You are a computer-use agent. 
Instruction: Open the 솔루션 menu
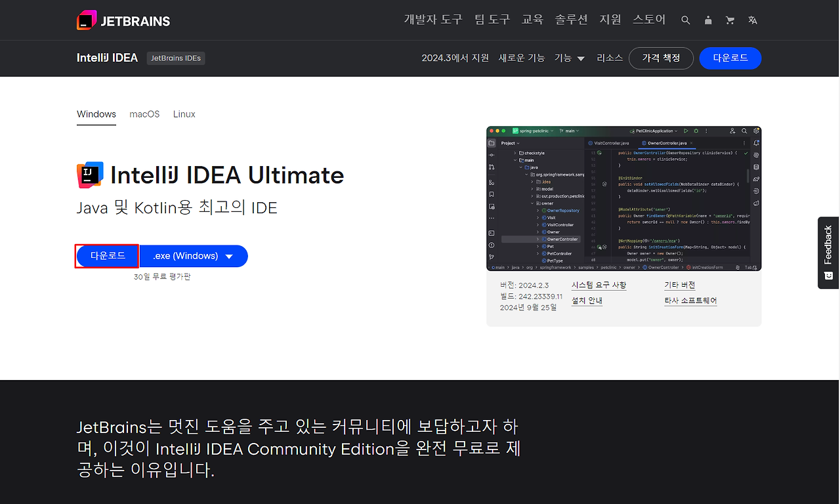pyautogui.click(x=571, y=20)
